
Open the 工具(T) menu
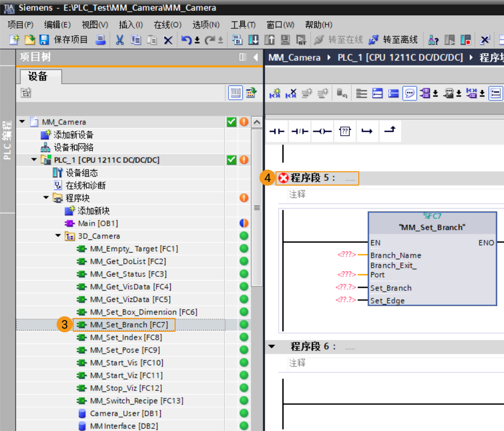coord(243,25)
